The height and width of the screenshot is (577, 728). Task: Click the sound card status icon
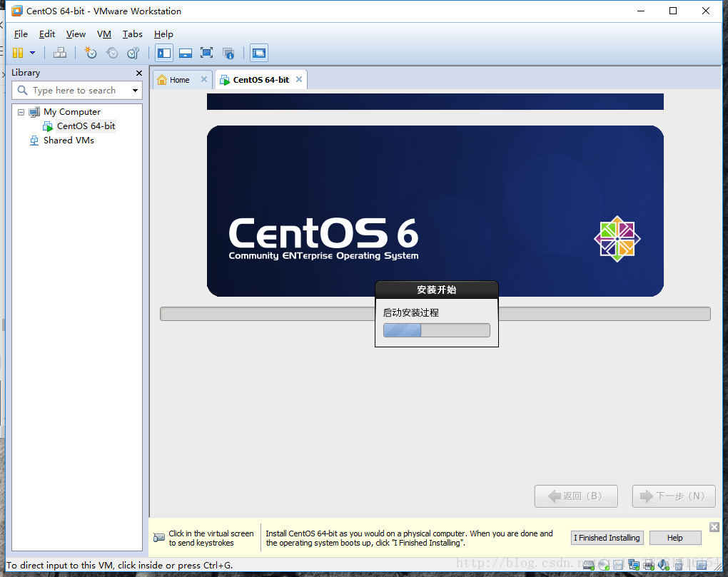tap(664, 565)
